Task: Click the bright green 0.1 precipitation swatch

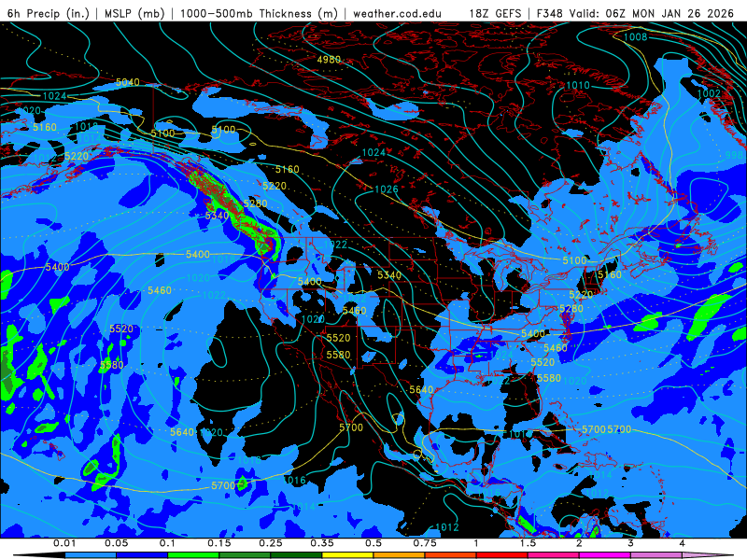Action: click(193, 555)
